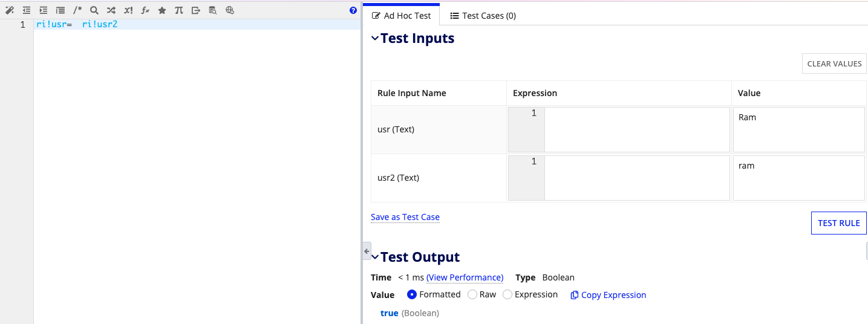The image size is (868, 324).
Task: Click the outdent icon in editor toolbar
Action: pos(27,10)
